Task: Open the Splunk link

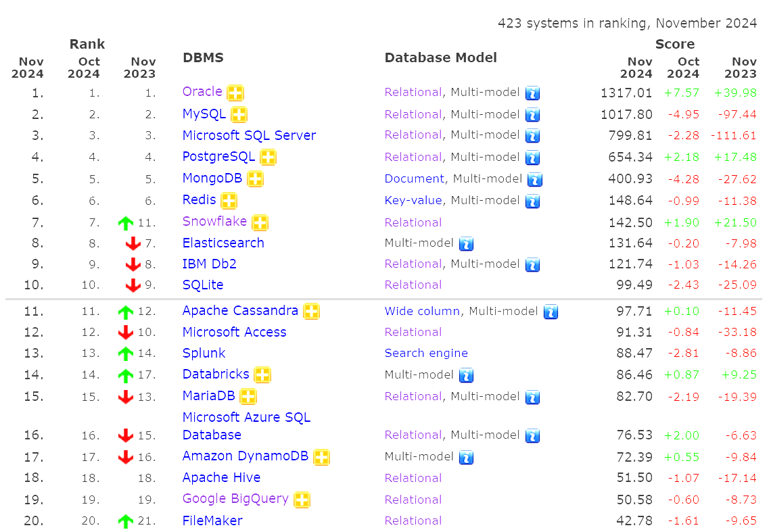Action: (x=204, y=354)
